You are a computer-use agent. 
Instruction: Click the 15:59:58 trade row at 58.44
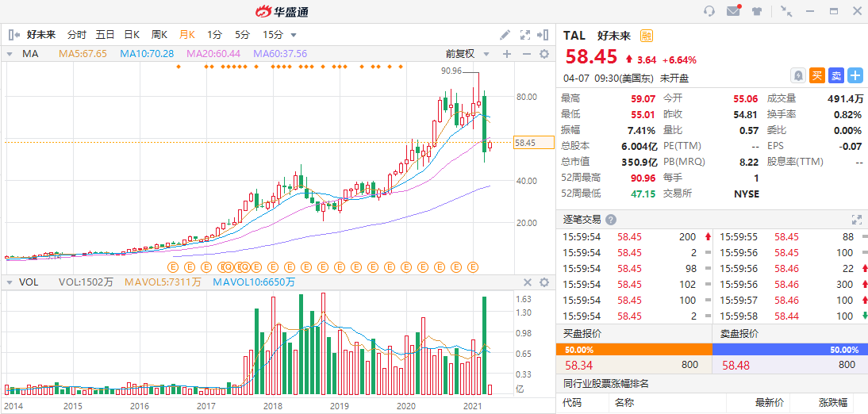(790, 316)
